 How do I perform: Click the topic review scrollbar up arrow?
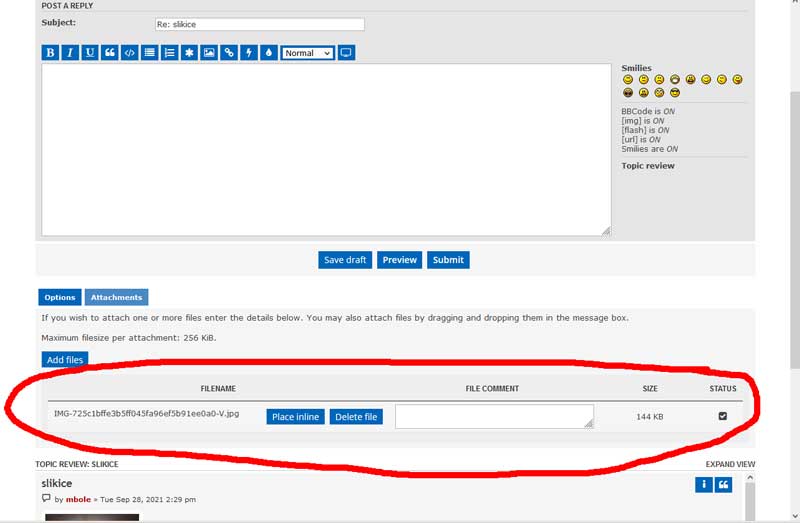(749, 478)
